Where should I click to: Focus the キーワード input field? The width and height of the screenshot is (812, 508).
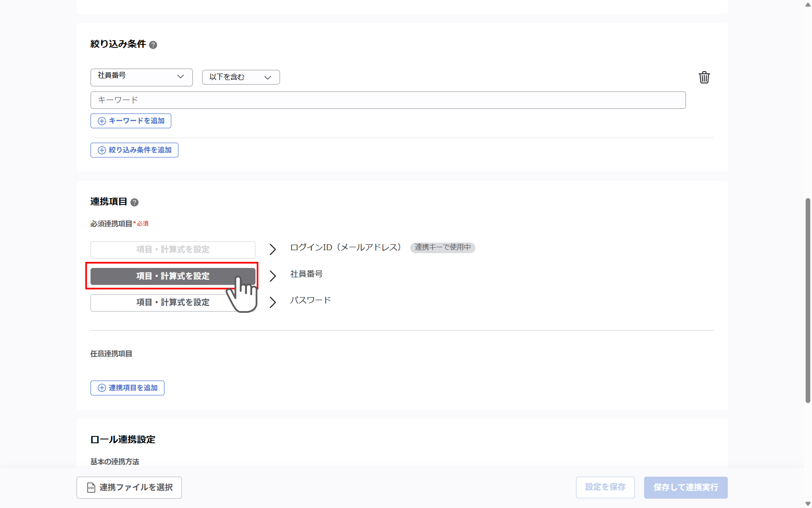(x=388, y=100)
